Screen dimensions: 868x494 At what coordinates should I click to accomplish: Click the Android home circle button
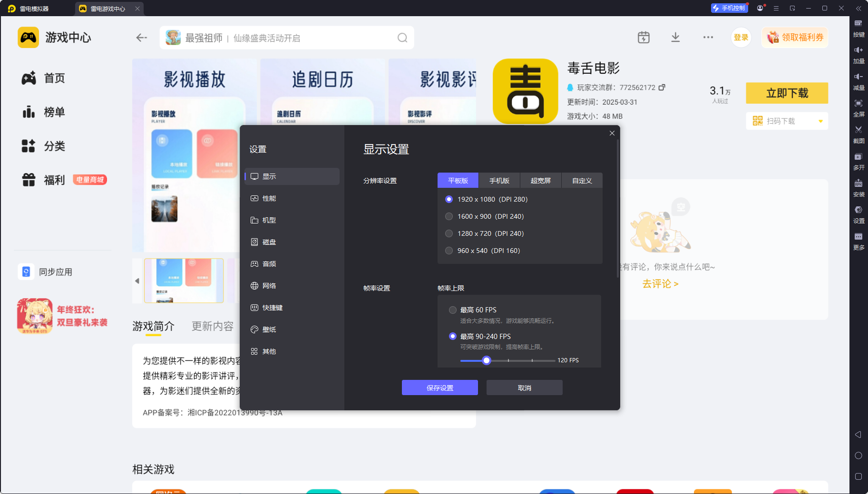coord(858,455)
